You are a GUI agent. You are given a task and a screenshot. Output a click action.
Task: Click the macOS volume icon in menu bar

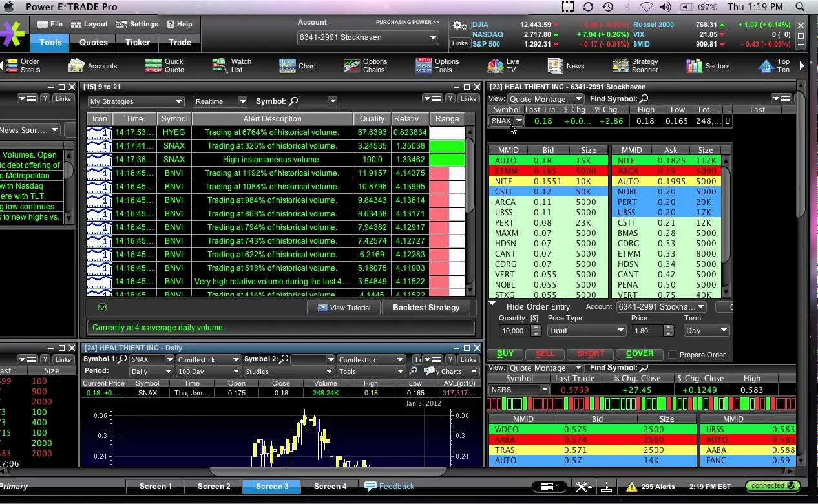[666, 6]
